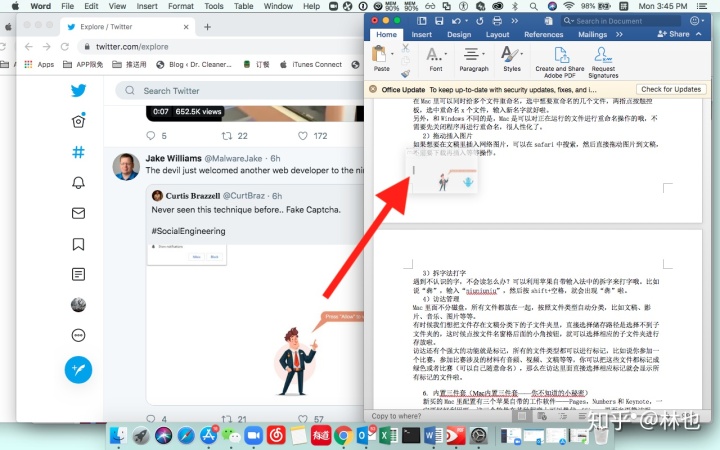Open the undo history dropdown arrow
The image size is (720, 450).
[466, 21]
